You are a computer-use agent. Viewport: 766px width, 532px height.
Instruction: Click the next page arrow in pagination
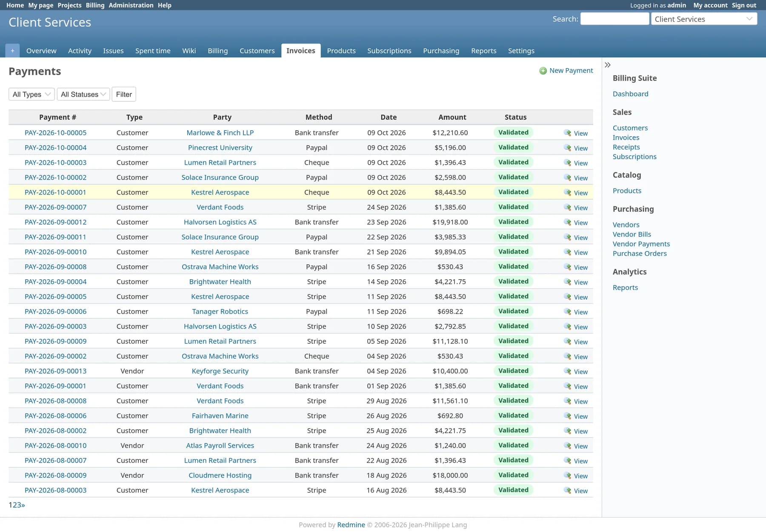click(x=23, y=505)
